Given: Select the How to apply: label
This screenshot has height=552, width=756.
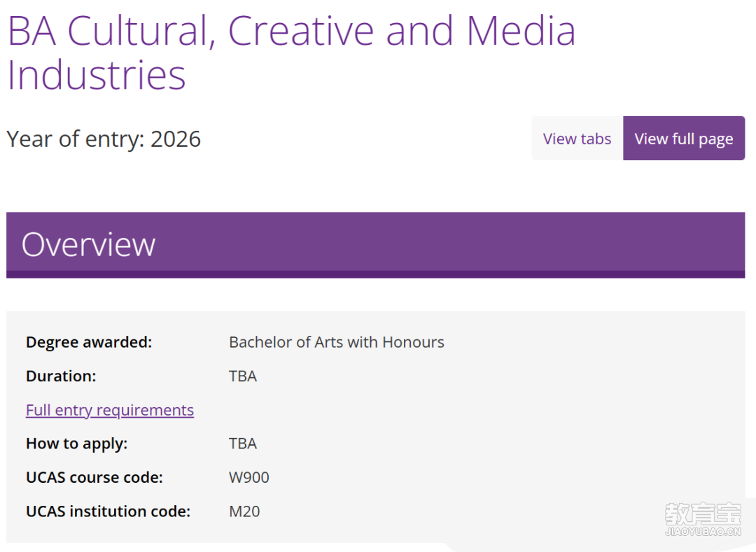Looking at the screenshot, I should 77,444.
